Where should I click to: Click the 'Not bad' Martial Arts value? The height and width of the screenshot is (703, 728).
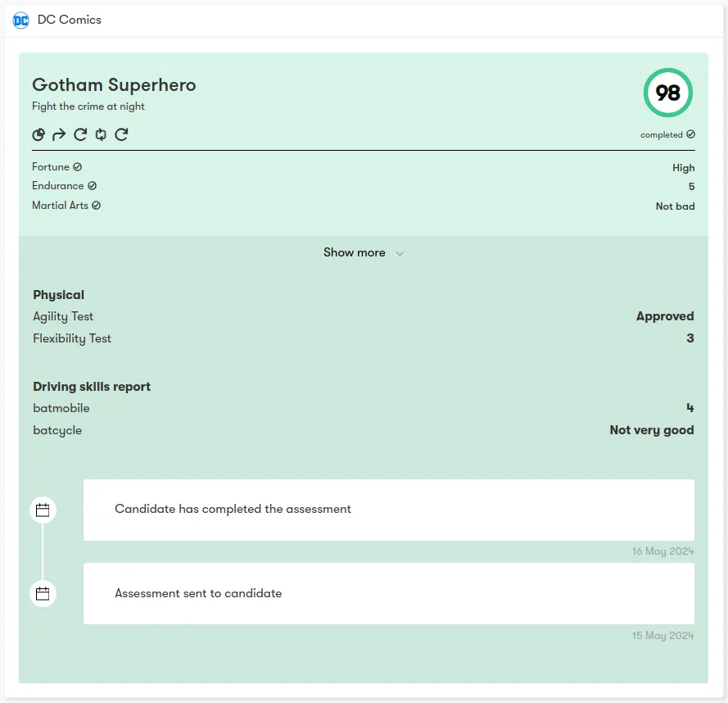coord(675,206)
